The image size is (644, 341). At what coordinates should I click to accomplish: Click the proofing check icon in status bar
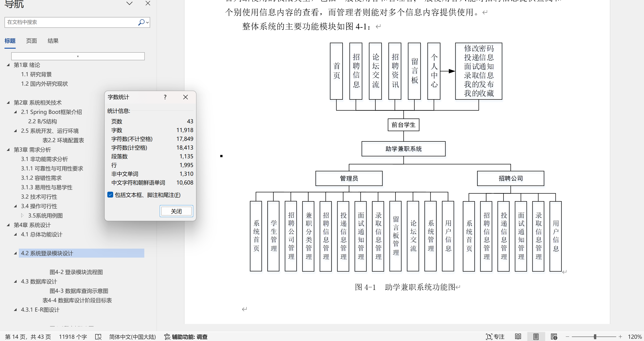(98, 337)
